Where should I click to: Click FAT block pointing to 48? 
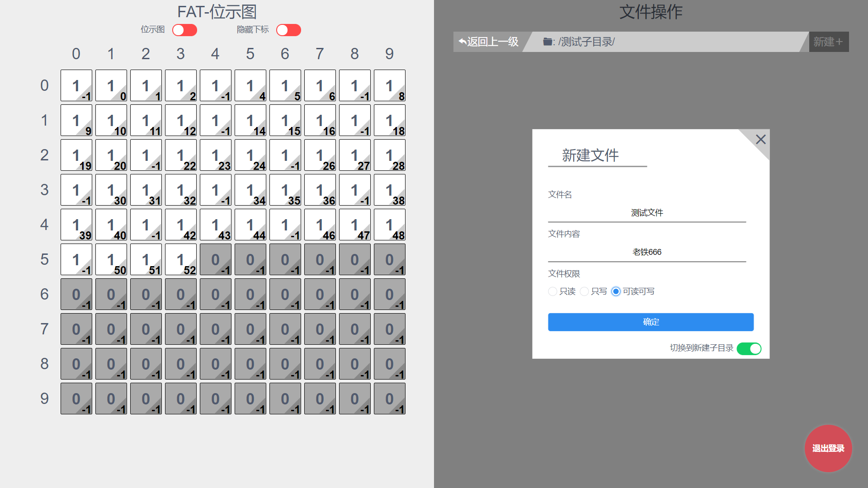[x=390, y=225]
